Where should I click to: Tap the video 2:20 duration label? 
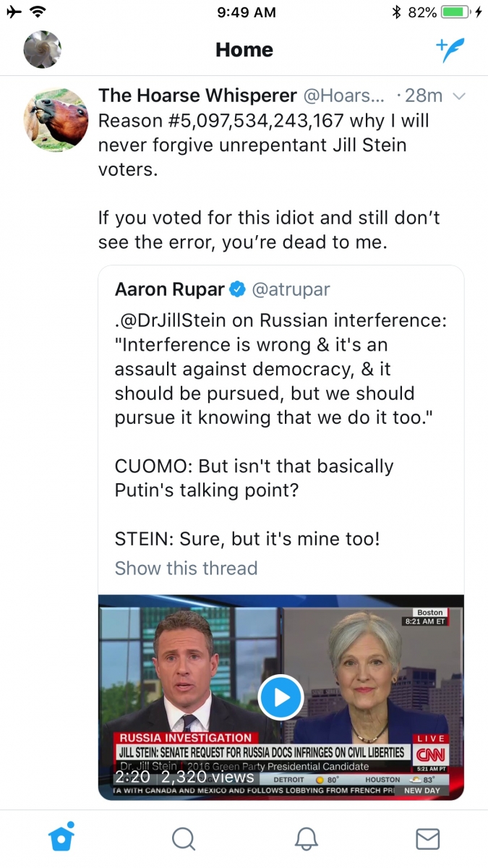(132, 777)
